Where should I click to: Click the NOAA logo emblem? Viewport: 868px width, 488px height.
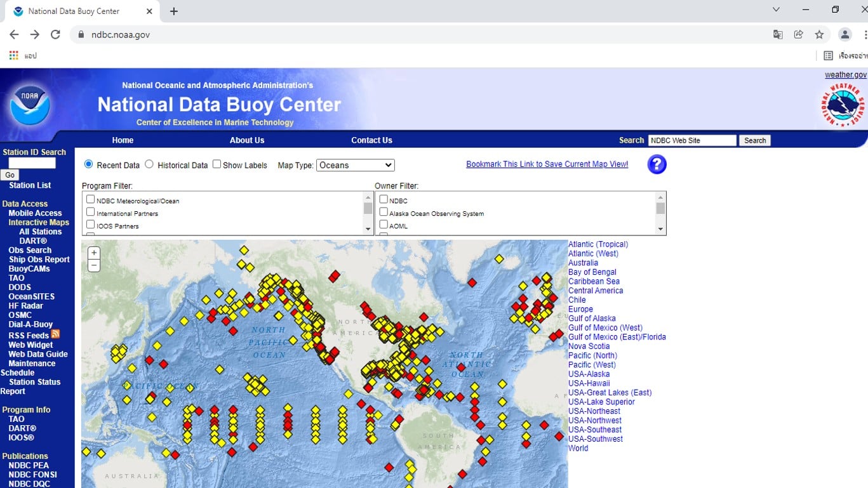pos(30,104)
